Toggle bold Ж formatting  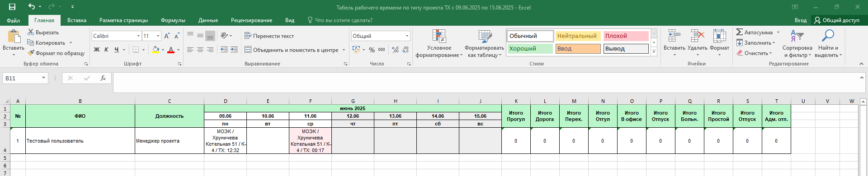(x=97, y=50)
